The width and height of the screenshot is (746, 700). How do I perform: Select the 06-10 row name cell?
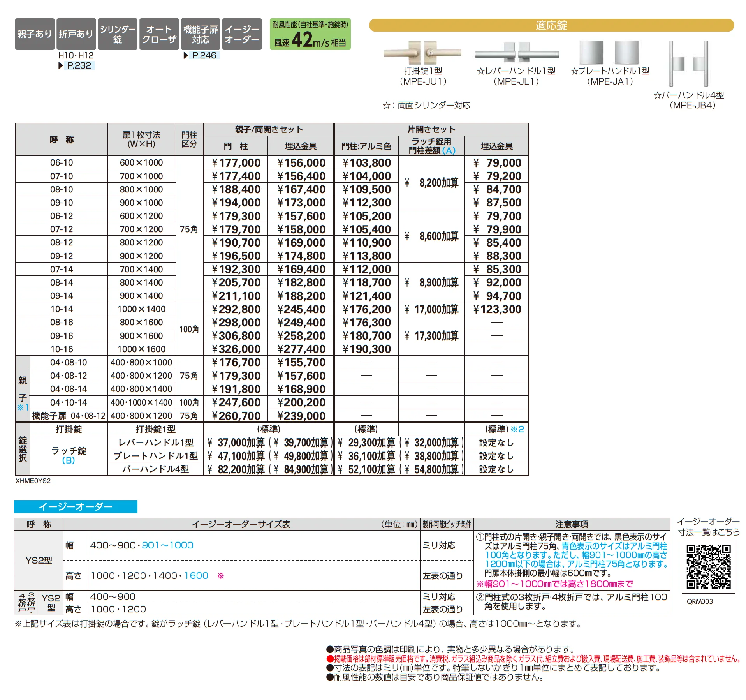(x=62, y=162)
